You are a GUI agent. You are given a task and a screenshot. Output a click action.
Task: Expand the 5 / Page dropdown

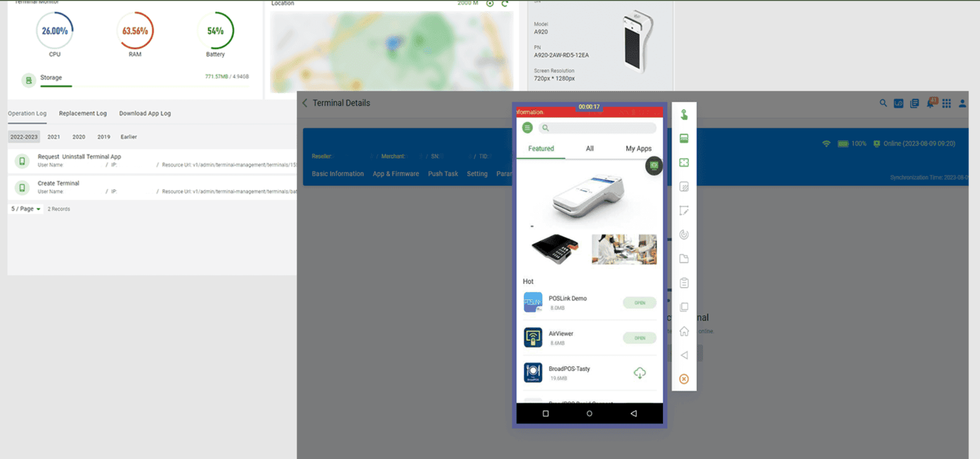[26, 209]
